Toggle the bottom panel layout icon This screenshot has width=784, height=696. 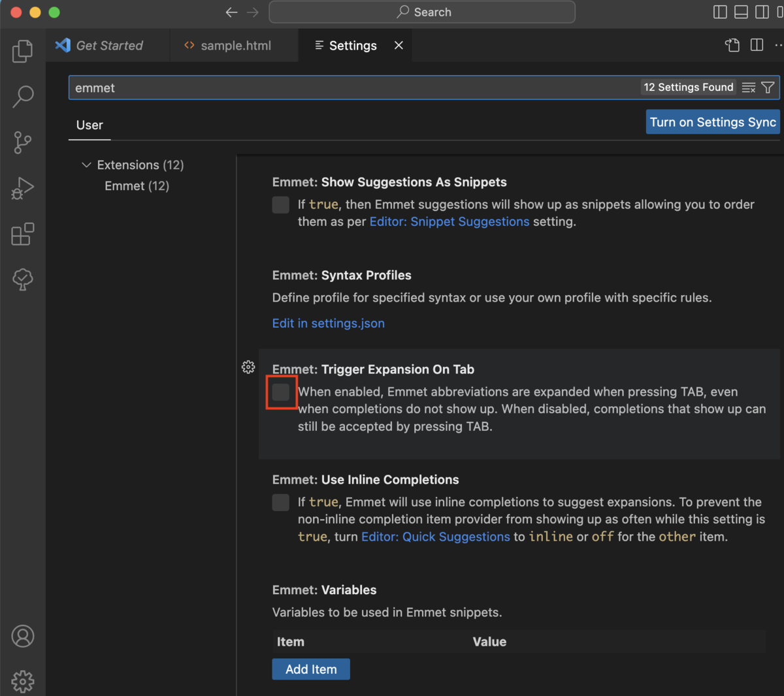click(x=741, y=12)
